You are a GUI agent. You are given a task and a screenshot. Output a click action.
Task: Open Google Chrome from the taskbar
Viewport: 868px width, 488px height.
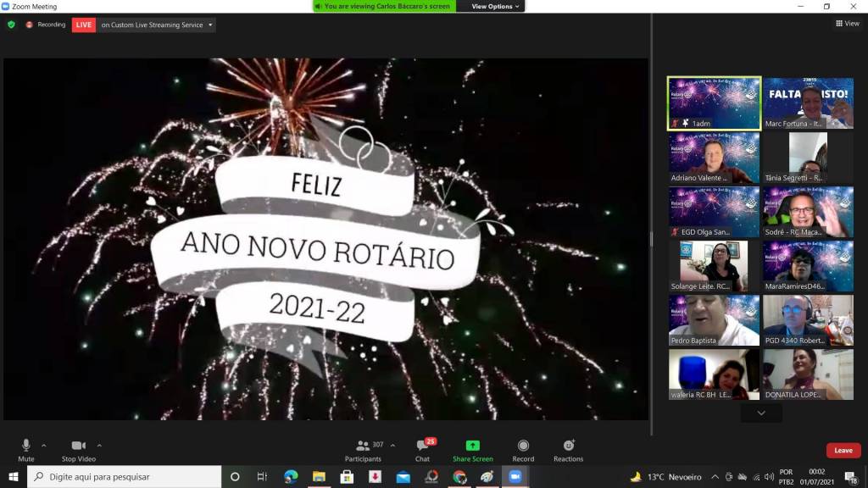click(459, 477)
